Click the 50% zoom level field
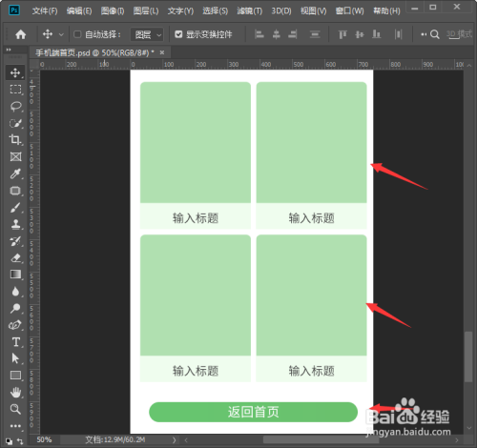The width and height of the screenshot is (477, 448). pos(44,439)
